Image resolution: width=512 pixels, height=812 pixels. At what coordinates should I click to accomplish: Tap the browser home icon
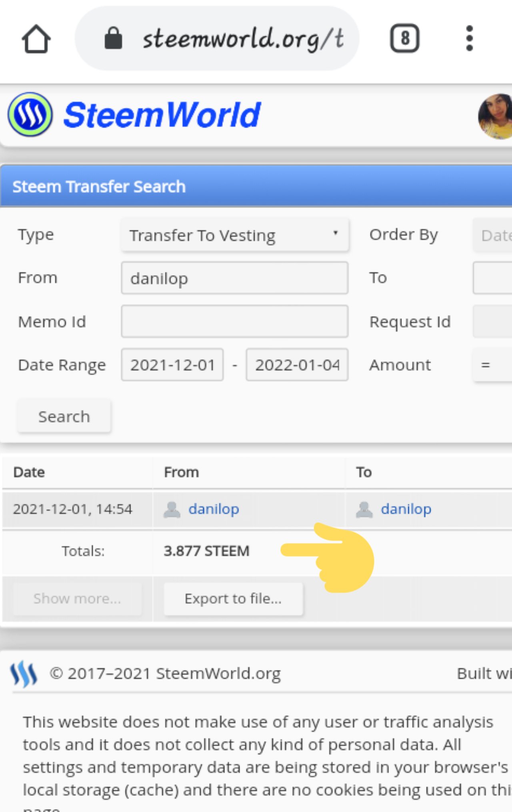[36, 39]
